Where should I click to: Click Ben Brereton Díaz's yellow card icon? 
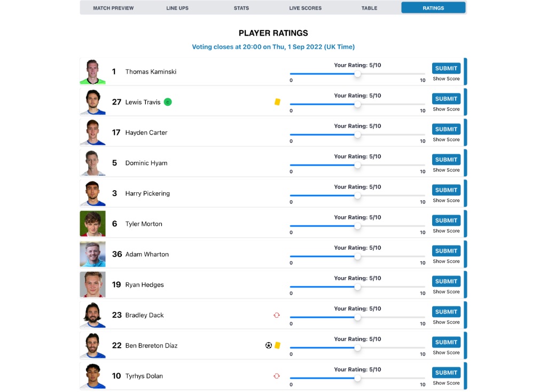(278, 345)
